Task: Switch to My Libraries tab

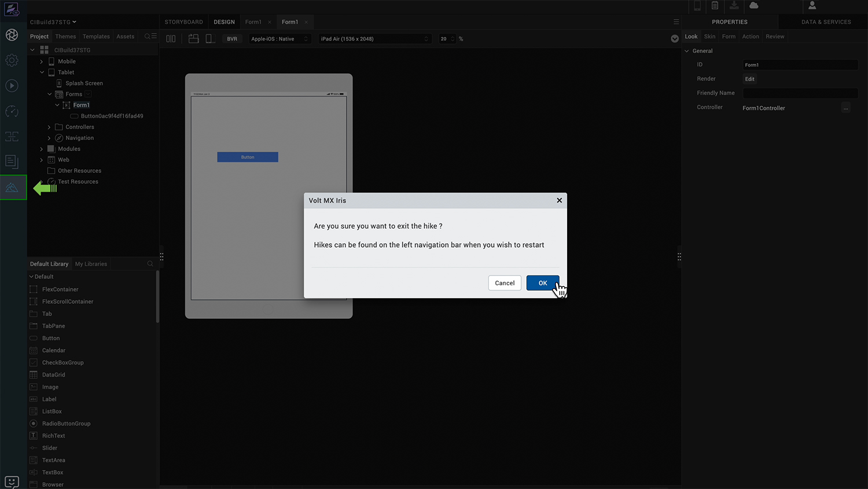Action: 91,264
